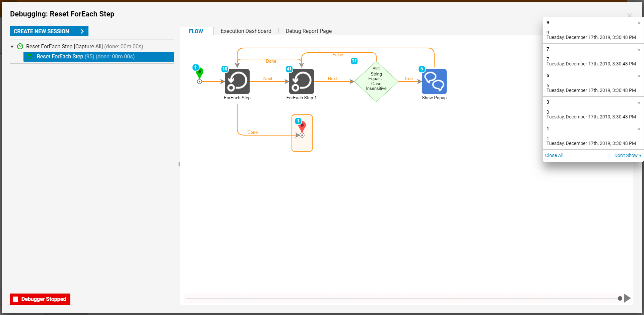Click the String Equals Case Insensitive diamond

click(376, 82)
